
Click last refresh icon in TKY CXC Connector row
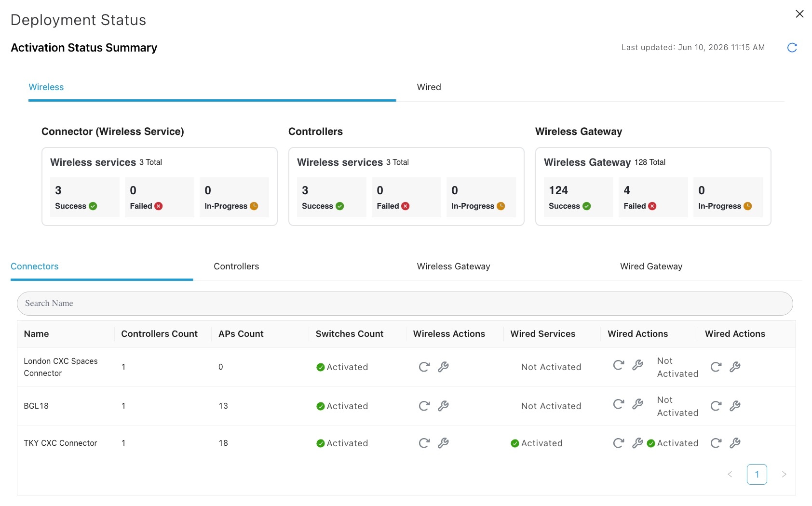[716, 443]
